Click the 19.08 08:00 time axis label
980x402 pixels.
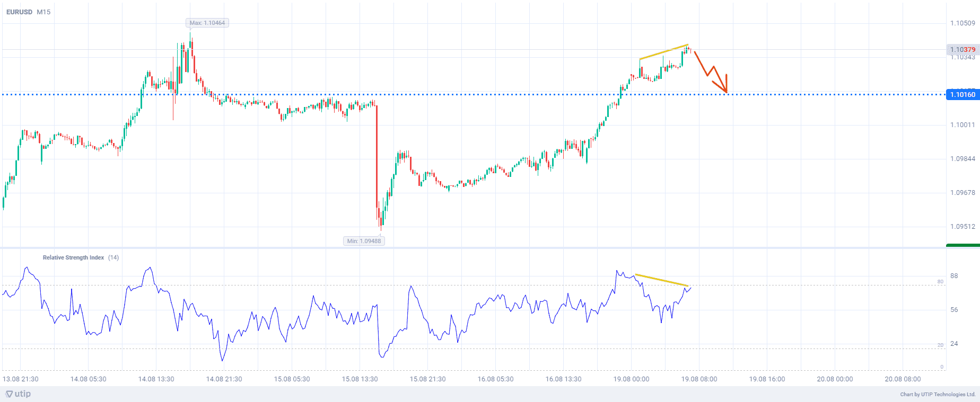pos(699,379)
